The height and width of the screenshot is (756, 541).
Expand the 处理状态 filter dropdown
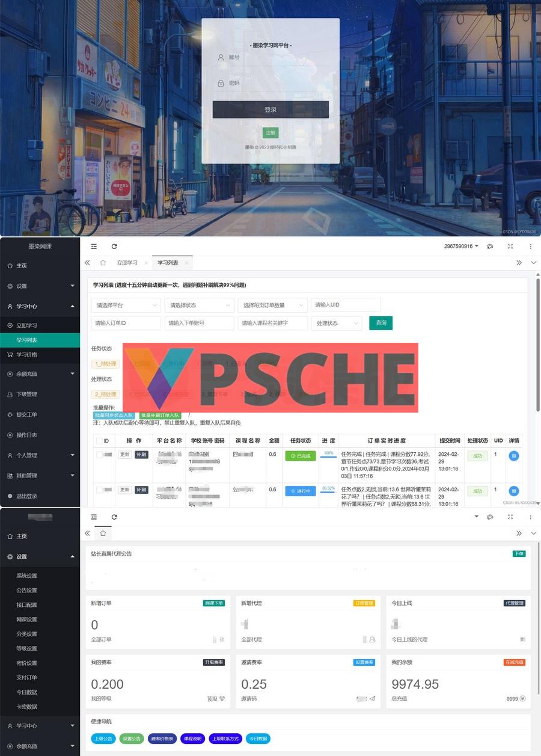coord(336,323)
